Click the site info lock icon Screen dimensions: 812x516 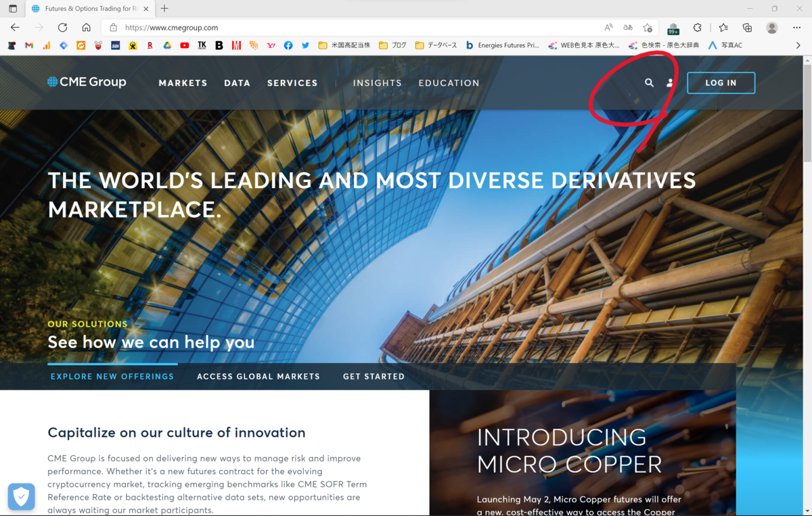tap(113, 28)
